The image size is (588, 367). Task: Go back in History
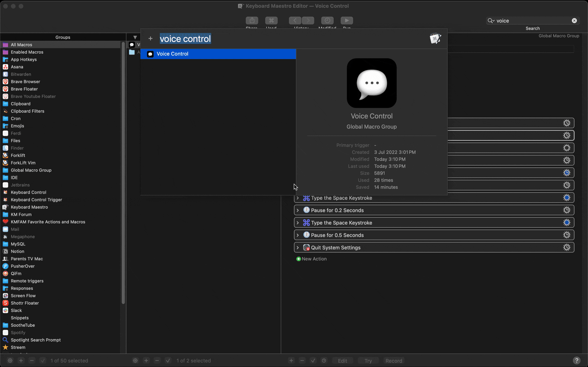point(295,20)
